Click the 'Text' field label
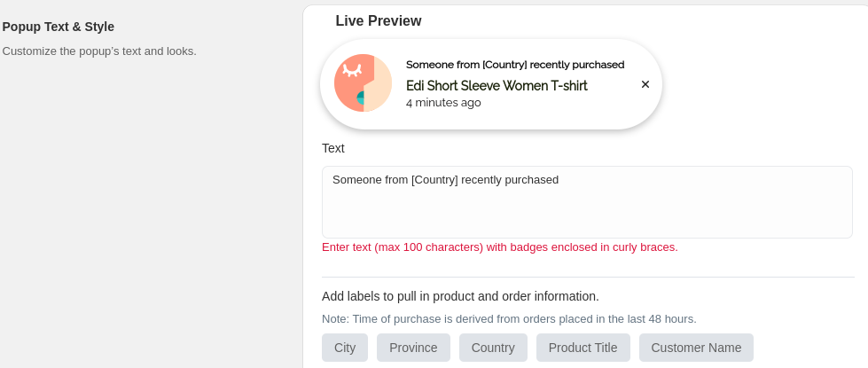This screenshot has width=868, height=368. [x=333, y=148]
